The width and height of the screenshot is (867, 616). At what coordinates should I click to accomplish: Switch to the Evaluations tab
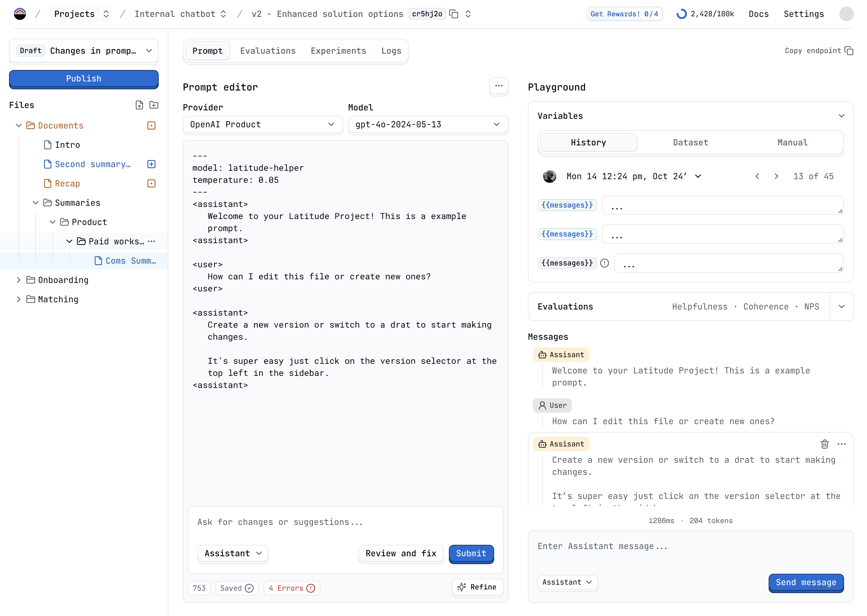[268, 51]
